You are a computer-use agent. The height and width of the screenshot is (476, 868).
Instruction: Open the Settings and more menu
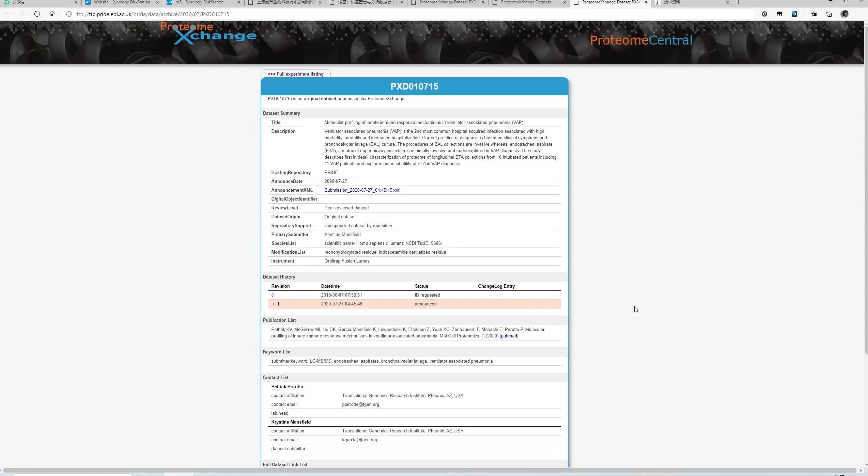[x=860, y=14]
